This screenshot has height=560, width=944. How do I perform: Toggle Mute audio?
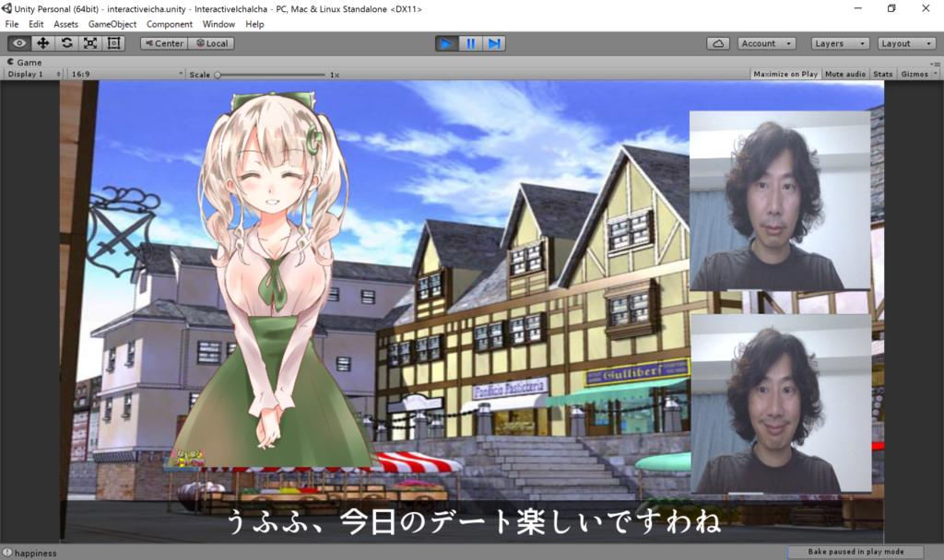coord(845,74)
